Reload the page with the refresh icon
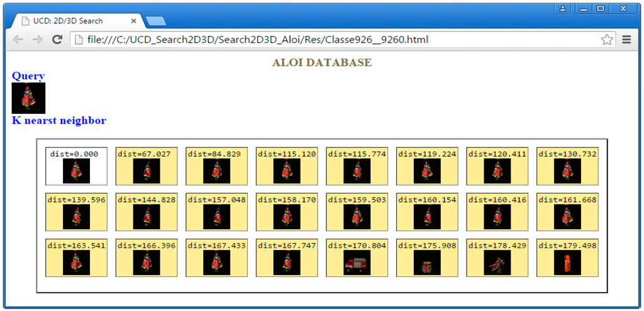Image resolution: width=644 pixels, height=311 pixels. point(57,40)
